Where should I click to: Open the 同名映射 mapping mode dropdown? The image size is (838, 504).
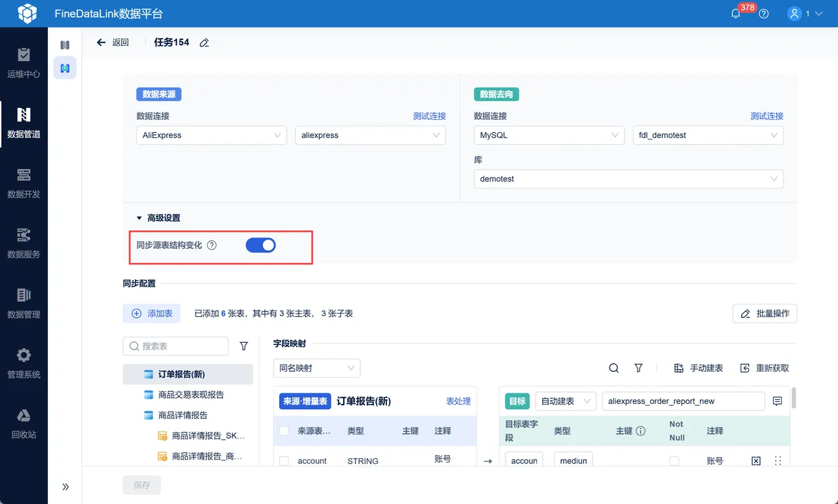[317, 368]
